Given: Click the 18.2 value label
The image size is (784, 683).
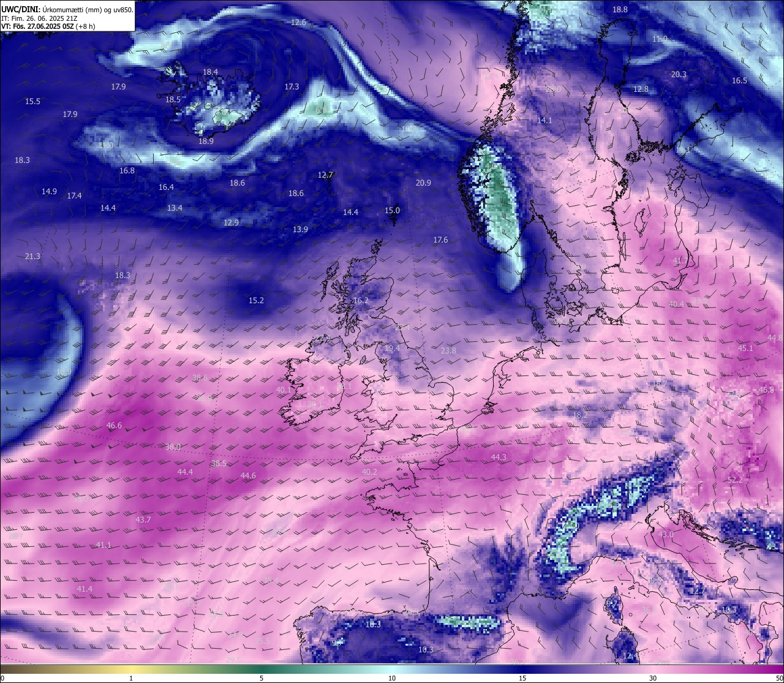Looking at the screenshot, I should click(579, 415).
